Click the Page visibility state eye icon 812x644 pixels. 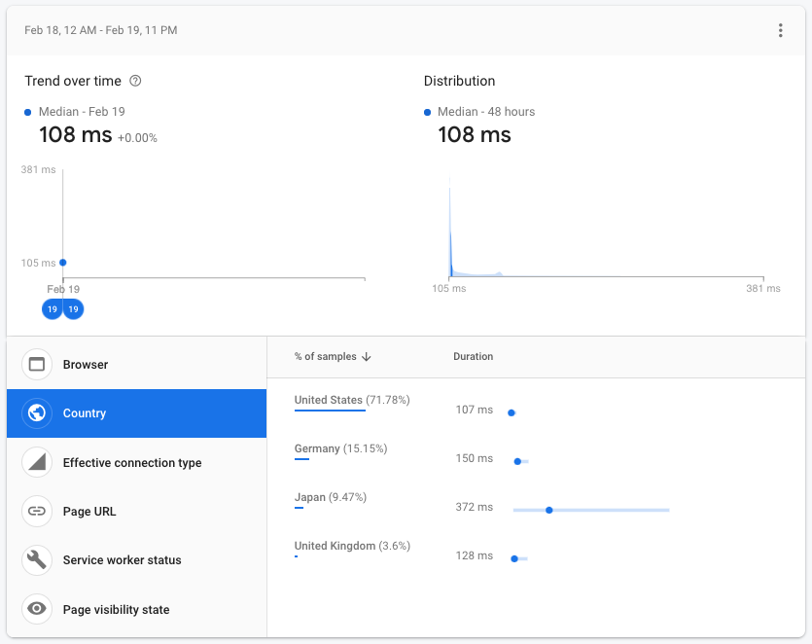36,609
